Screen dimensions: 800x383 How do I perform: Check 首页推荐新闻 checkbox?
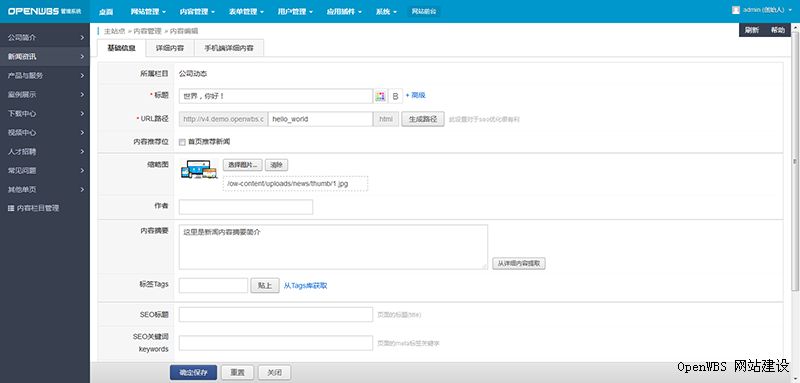coord(182,142)
